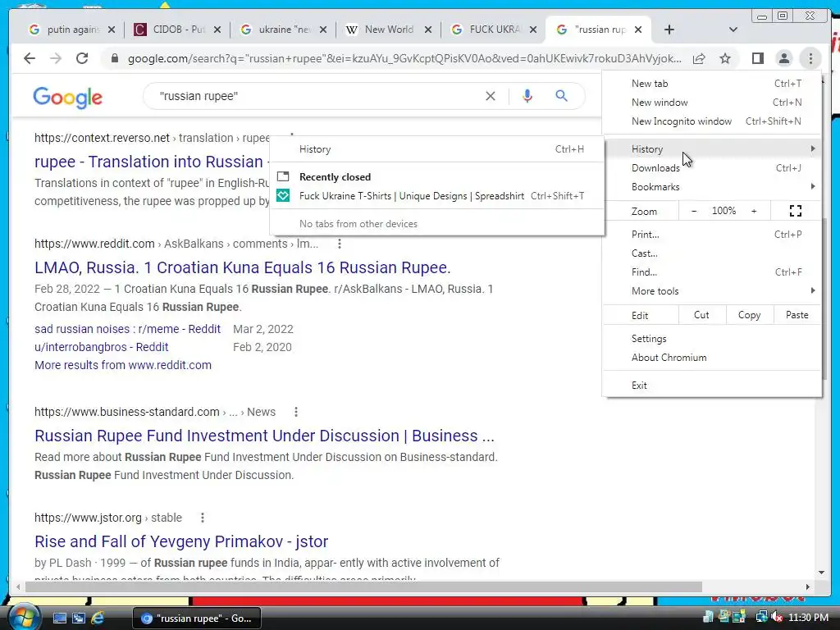
Task: Open New Incognito window
Action: tap(711, 121)
